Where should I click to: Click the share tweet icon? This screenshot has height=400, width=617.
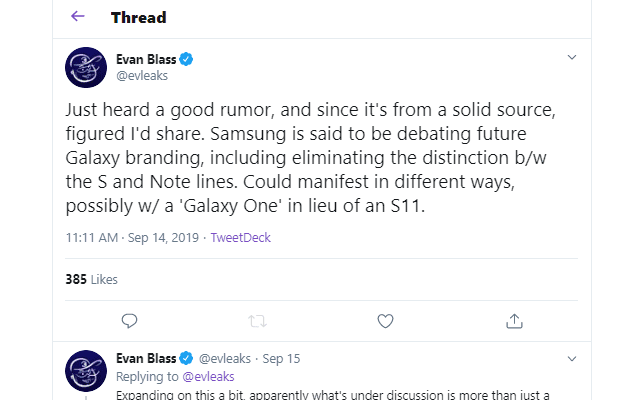515,321
